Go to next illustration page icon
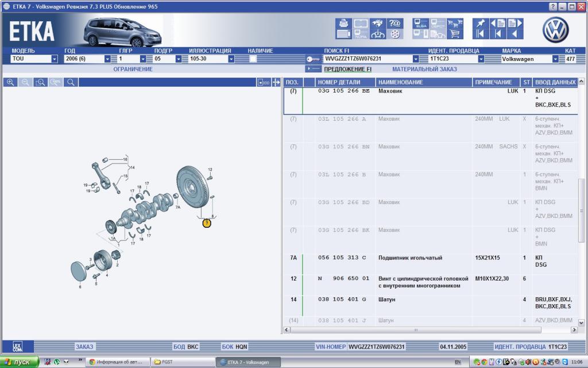The image size is (588, 368). pyautogui.click(x=515, y=23)
